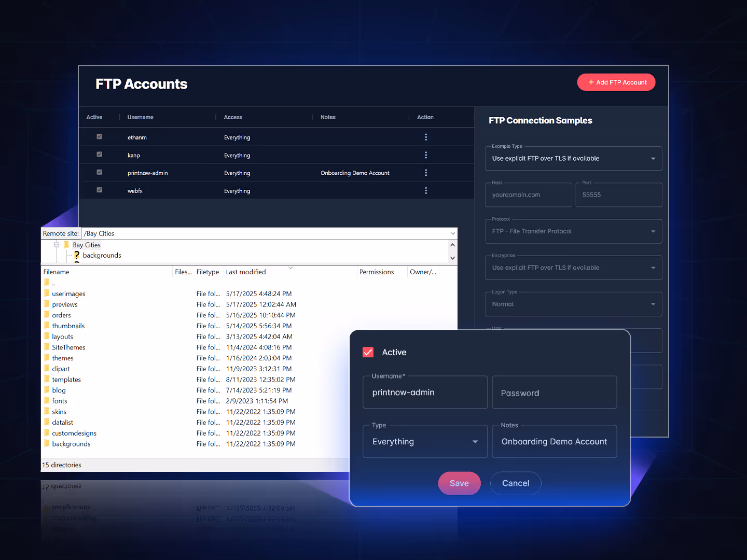Open the templates folder
Image resolution: width=747 pixels, height=560 pixels.
(x=66, y=379)
